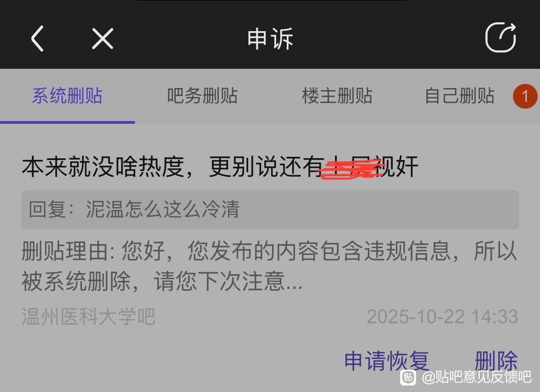Viewport: 540px width, 392px height.
Task: Go back using the left arrow icon
Action: (x=37, y=38)
